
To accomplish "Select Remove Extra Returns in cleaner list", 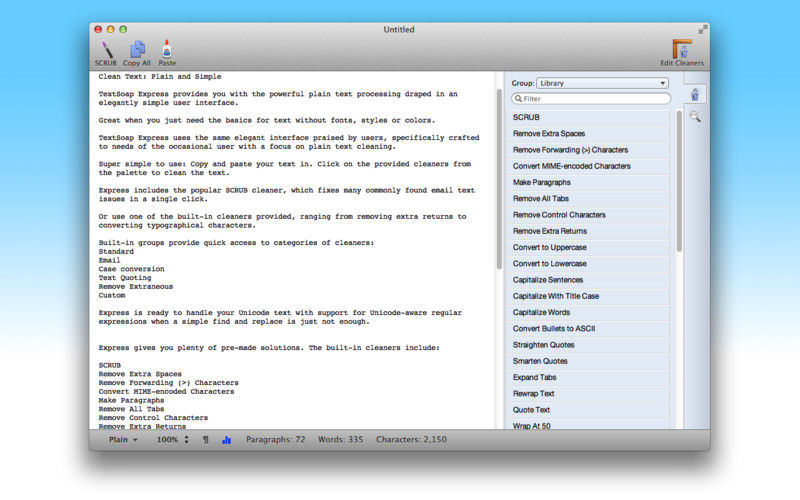I will point(590,231).
